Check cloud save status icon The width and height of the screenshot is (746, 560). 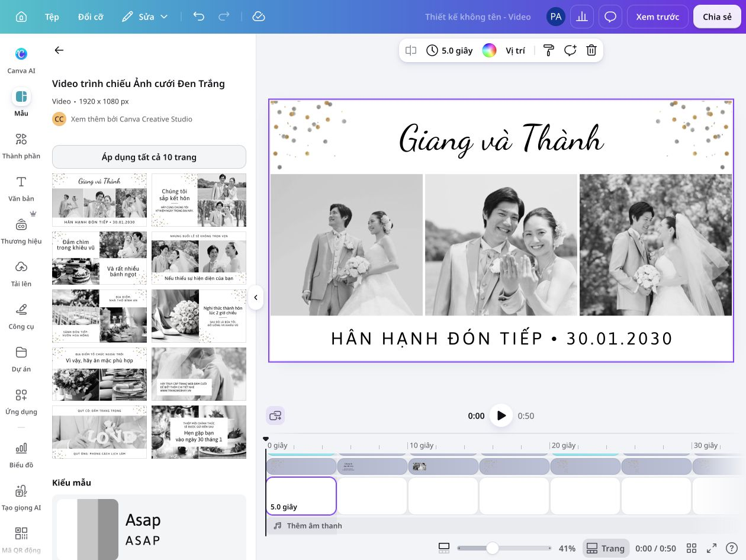[258, 17]
